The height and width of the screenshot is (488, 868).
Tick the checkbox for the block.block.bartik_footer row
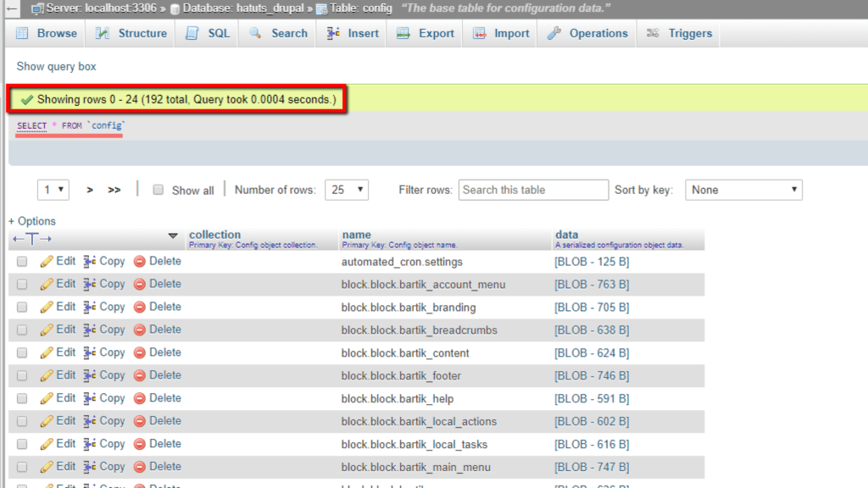point(22,375)
